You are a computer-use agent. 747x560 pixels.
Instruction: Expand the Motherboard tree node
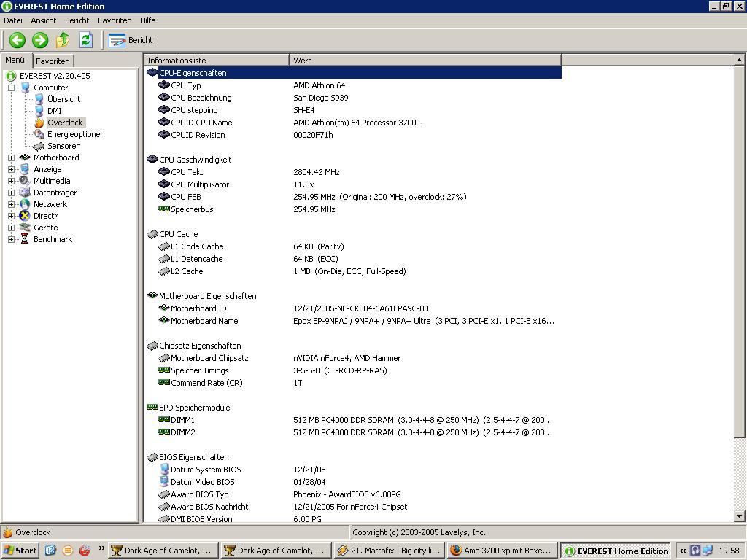coord(12,157)
